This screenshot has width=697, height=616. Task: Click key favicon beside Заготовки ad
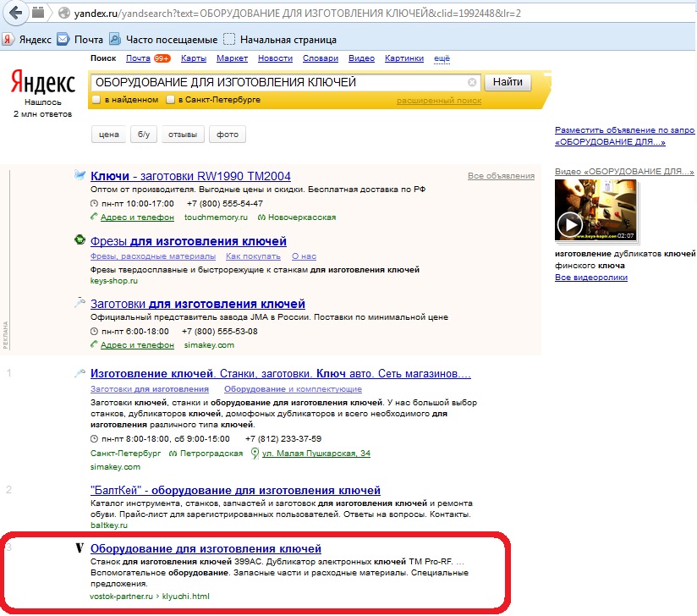80,303
